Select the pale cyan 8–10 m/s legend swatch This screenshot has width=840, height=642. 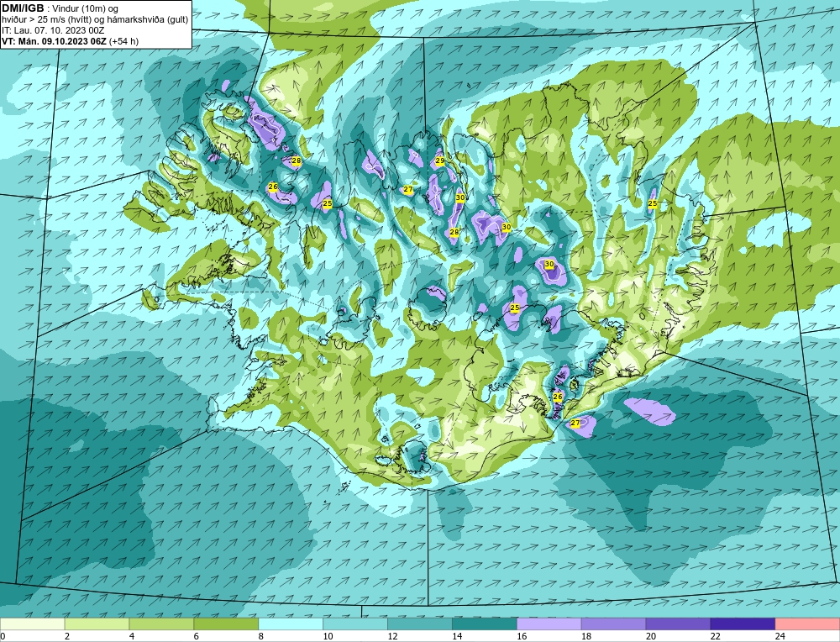pyautogui.click(x=291, y=624)
